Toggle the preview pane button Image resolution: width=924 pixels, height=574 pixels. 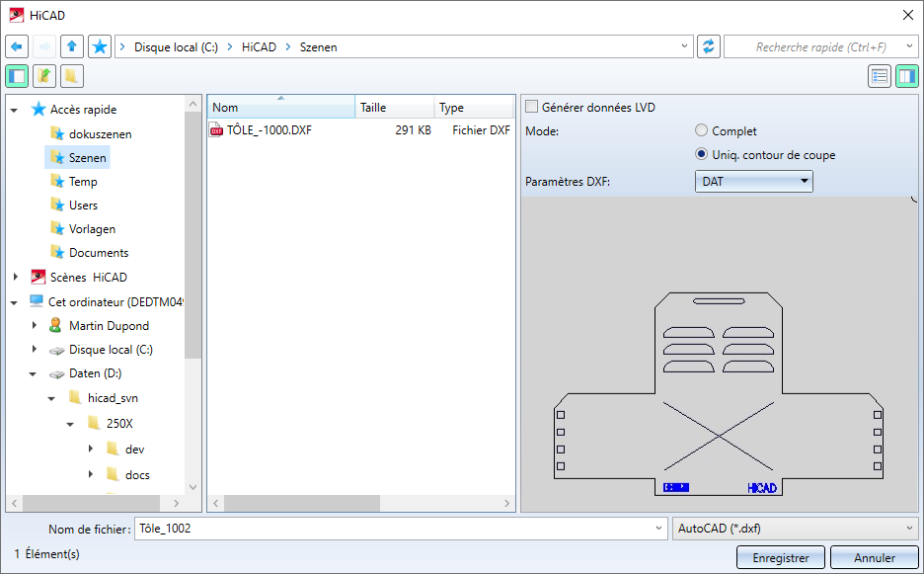coord(907,76)
